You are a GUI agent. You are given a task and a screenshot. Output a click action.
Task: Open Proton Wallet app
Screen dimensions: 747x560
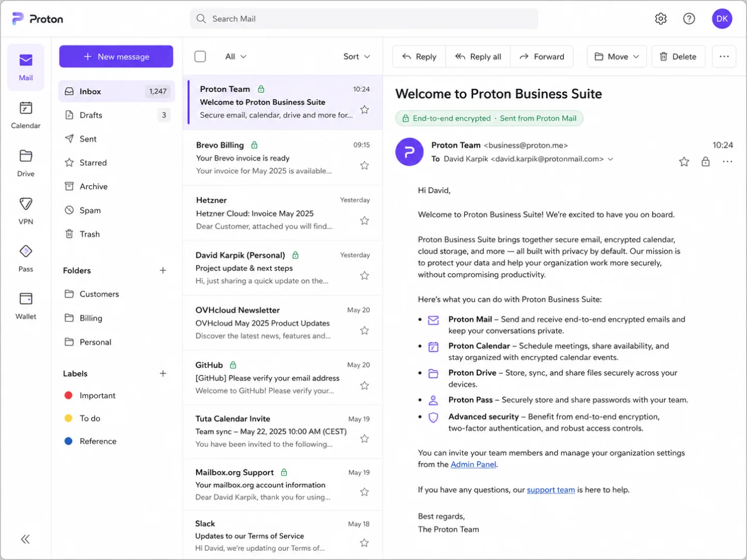point(26,306)
